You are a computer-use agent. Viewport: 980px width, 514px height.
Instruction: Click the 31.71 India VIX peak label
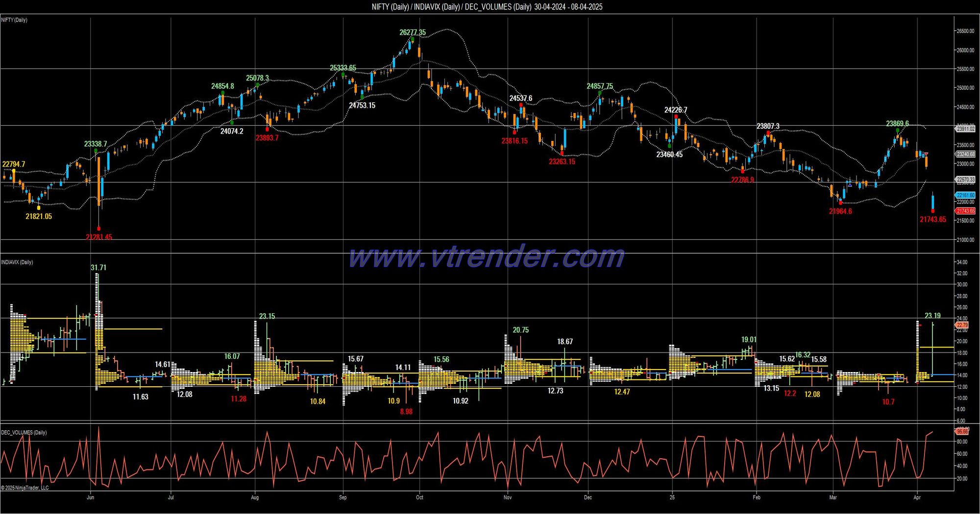[98, 268]
